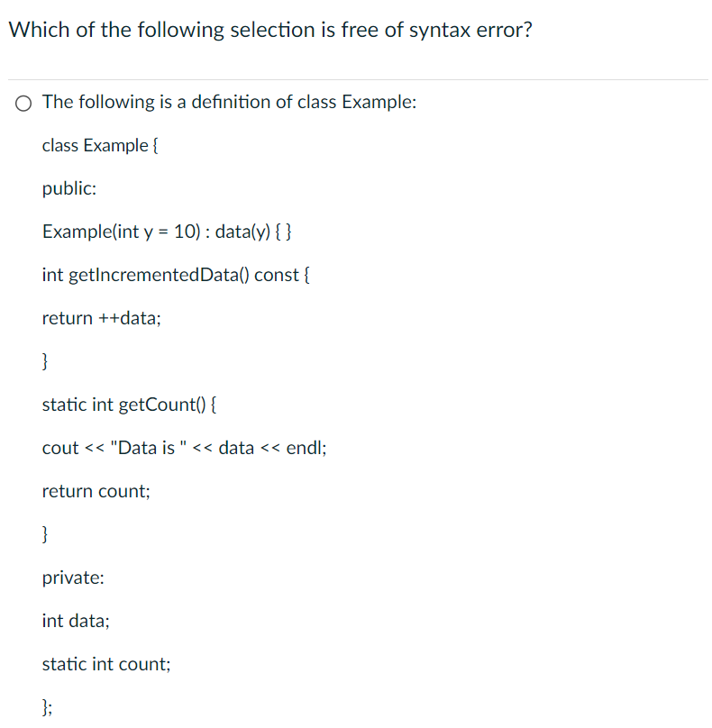Viewport: 712px width, 728px height.
Task: Click the "Data is" string literal
Action: (149, 448)
